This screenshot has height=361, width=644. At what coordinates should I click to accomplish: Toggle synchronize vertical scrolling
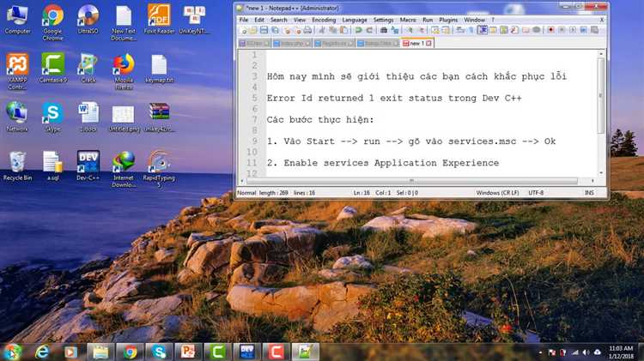[x=434, y=30]
